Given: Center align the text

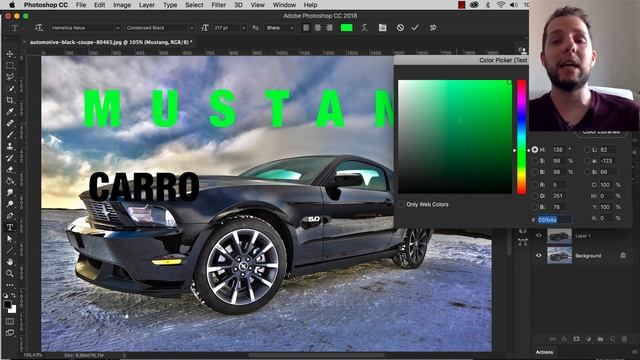Looking at the screenshot, I should [317, 28].
